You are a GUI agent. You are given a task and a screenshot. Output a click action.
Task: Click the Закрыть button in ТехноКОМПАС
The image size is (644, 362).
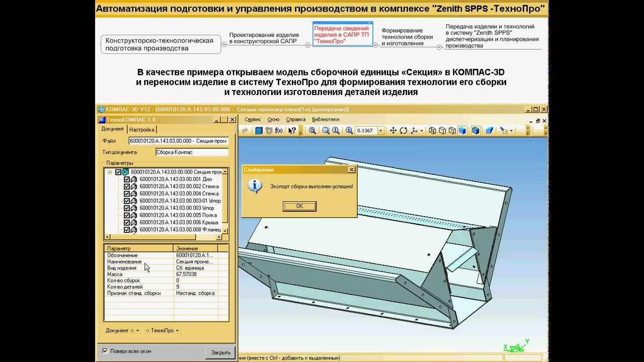coord(221,352)
